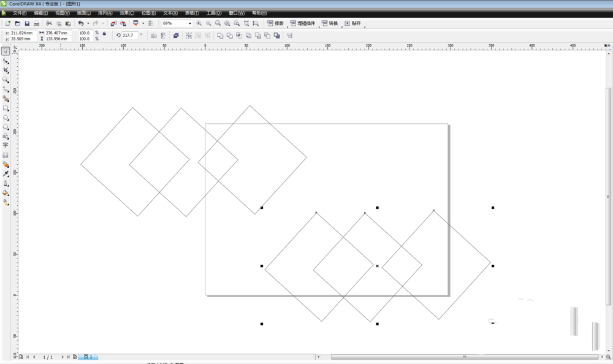This screenshot has width=613, height=364.
Task: Click the horizontal scrollbar thumb
Action: point(464,357)
